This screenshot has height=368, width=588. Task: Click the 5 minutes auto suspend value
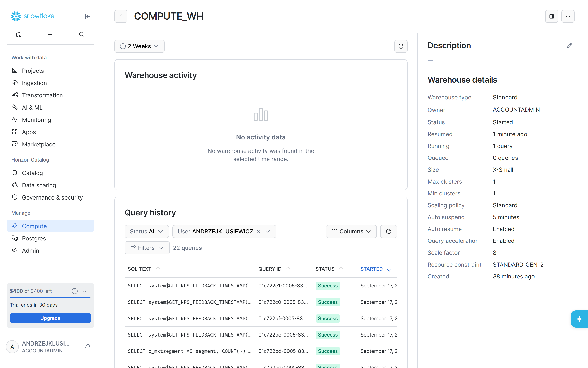[506, 217]
